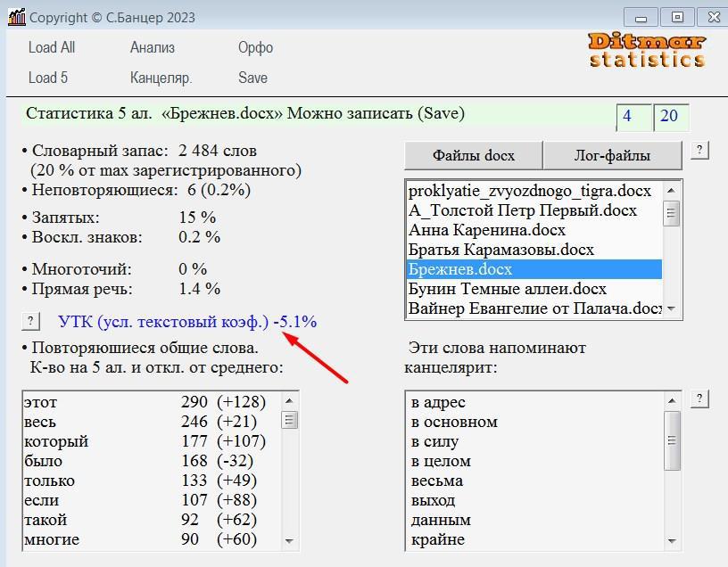
Task: Select Анна Каренина.docx in file list
Action: coord(488,230)
